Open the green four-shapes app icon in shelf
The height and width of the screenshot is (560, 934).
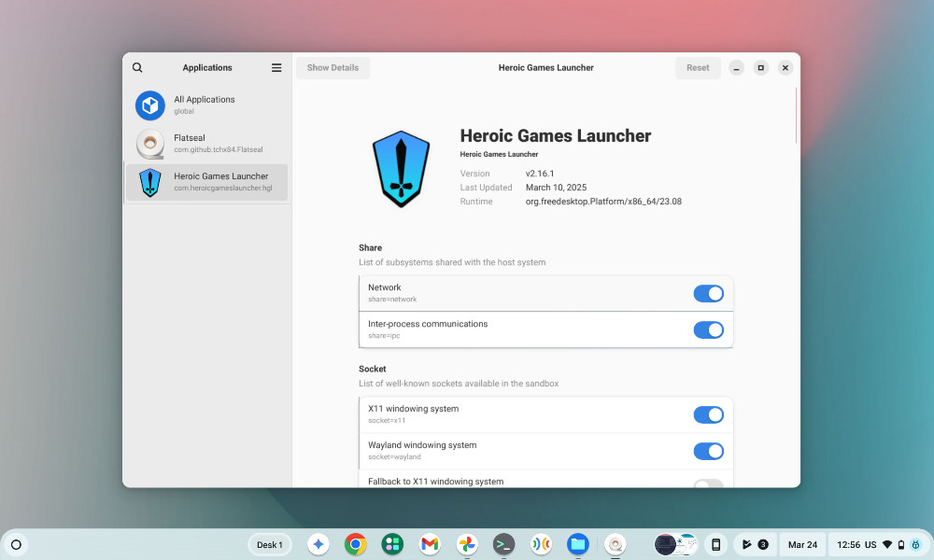pyautogui.click(x=392, y=544)
